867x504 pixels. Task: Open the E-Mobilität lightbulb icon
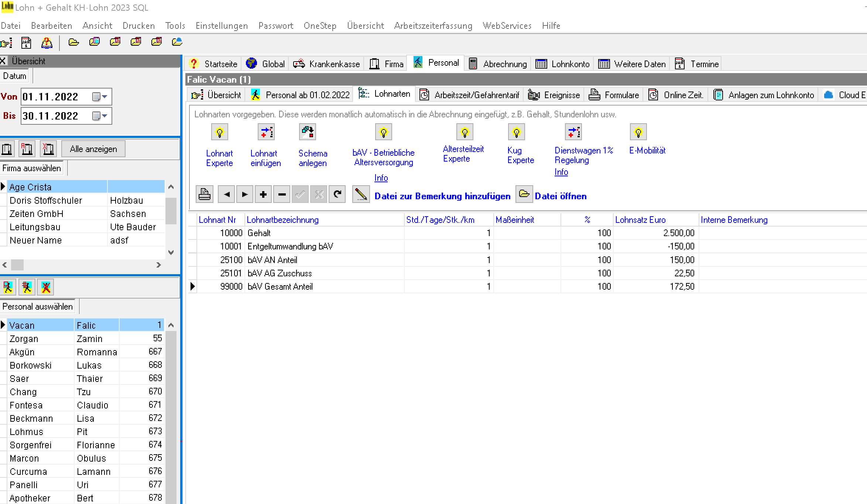click(638, 132)
